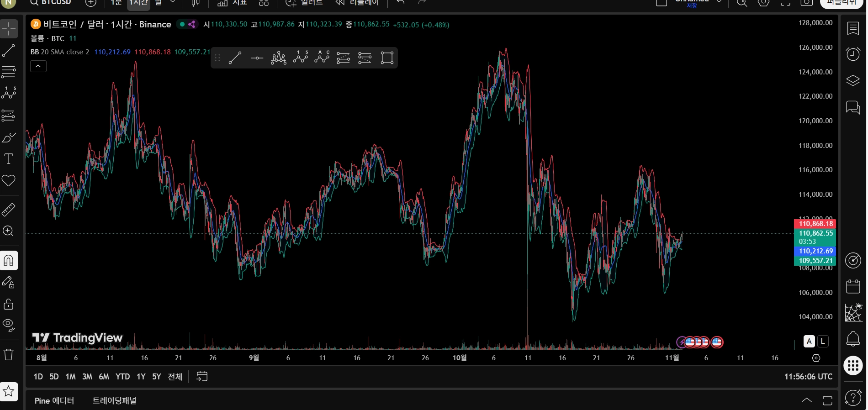Collapse the indicator legend chevron

(38, 66)
